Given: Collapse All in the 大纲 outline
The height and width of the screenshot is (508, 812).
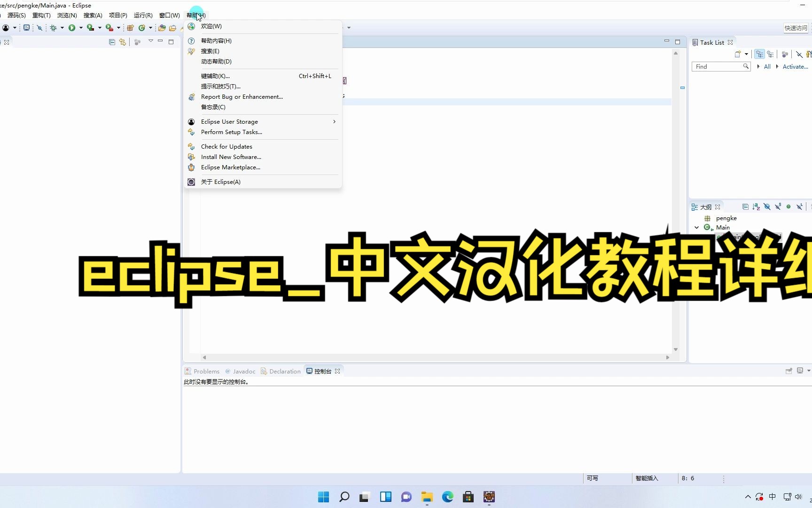Looking at the screenshot, I should (x=745, y=207).
